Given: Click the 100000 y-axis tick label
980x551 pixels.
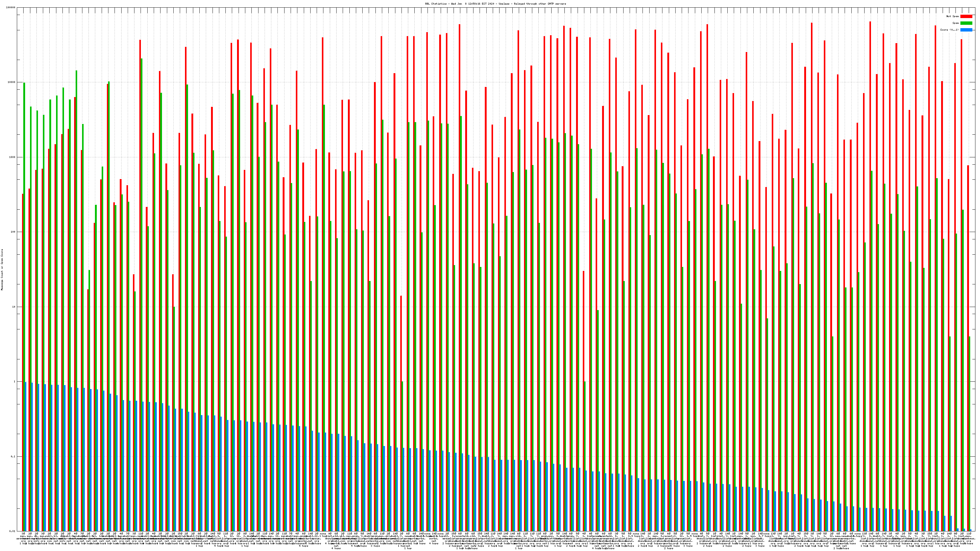Looking at the screenshot, I should tap(11, 8).
